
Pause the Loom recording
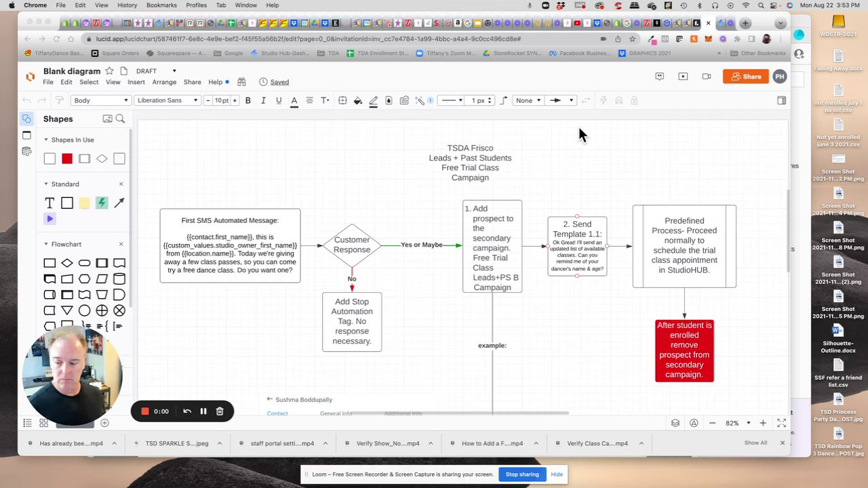click(x=203, y=411)
